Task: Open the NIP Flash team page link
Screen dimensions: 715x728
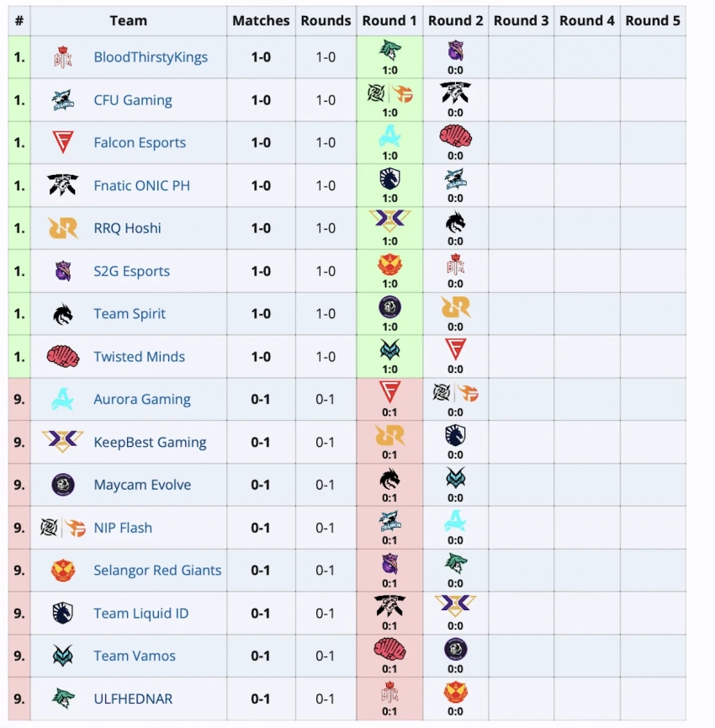Action: [x=123, y=528]
